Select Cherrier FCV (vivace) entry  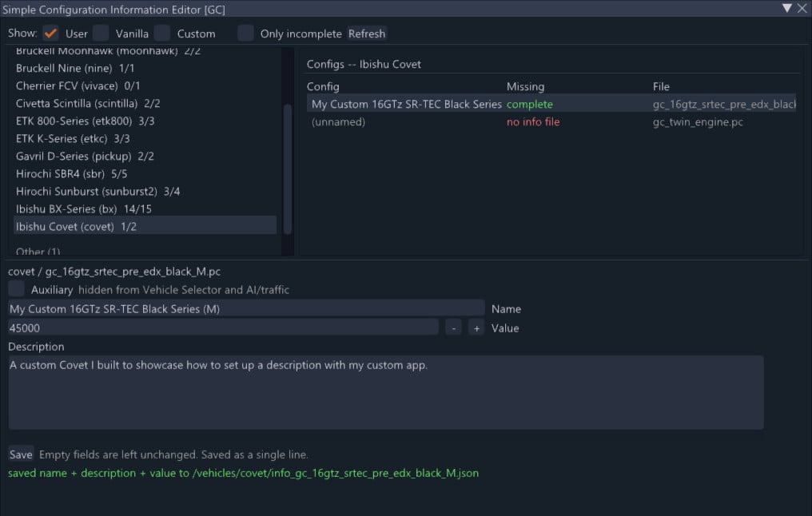(145, 86)
